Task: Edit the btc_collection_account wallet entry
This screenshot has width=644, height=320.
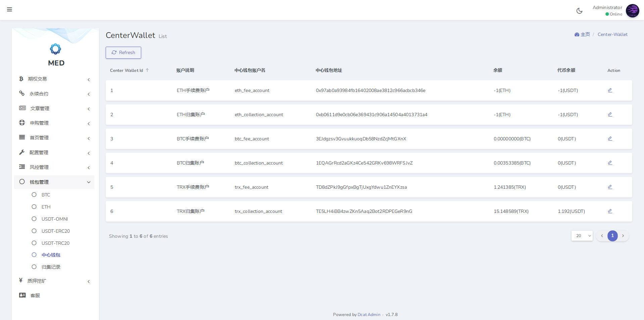Action: [x=610, y=163]
